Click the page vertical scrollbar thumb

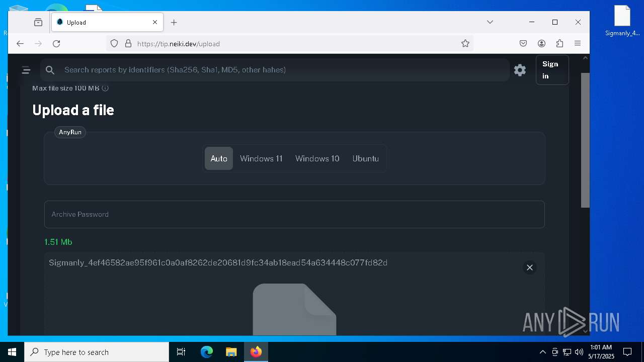[585, 140]
